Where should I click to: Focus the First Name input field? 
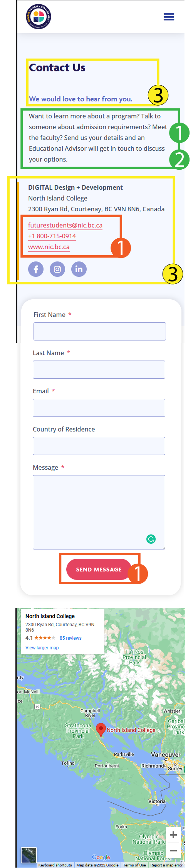click(x=100, y=331)
